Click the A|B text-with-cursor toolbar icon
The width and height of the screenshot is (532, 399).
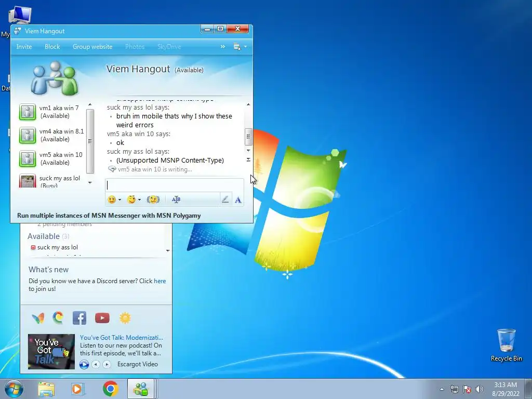click(176, 199)
